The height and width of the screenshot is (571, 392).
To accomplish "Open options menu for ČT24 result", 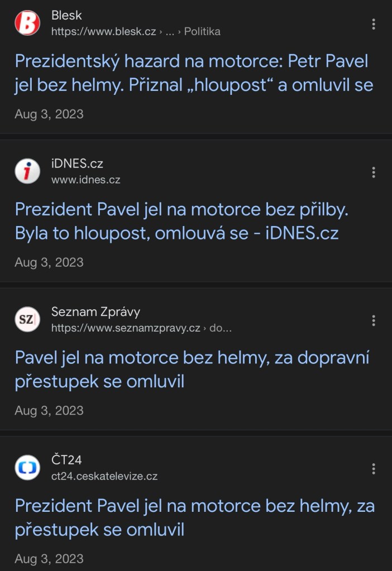I will [374, 468].
